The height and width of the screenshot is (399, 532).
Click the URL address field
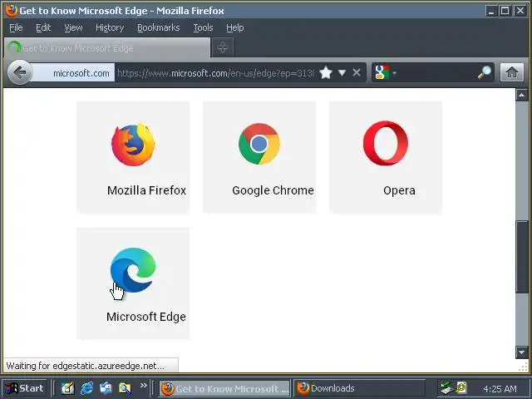click(x=216, y=72)
